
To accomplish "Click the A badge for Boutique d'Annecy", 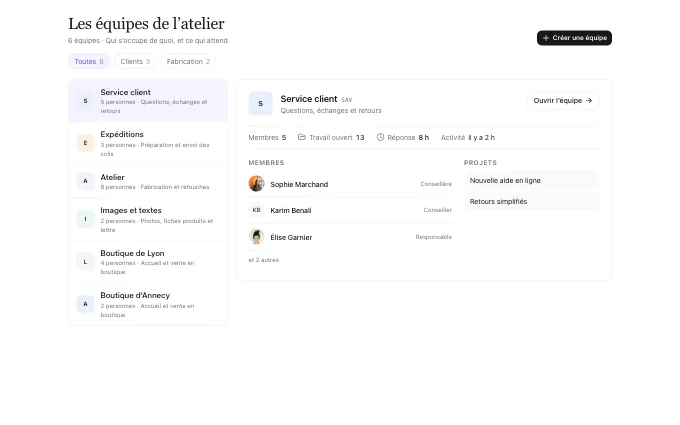I will click(85, 304).
